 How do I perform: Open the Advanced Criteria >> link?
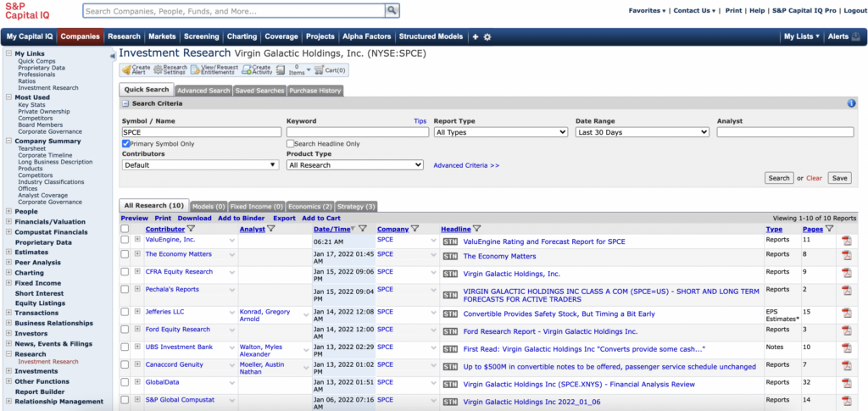coord(466,165)
